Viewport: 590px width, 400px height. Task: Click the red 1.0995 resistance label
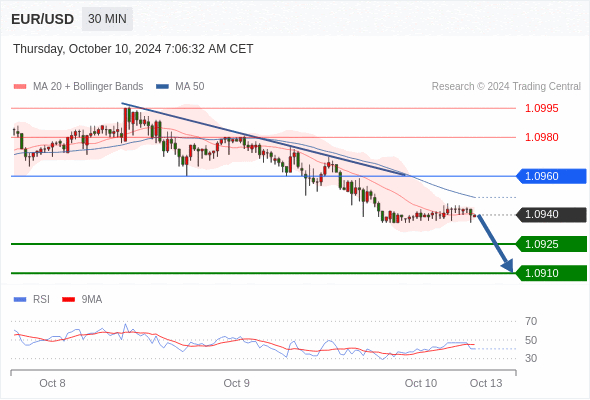542,108
